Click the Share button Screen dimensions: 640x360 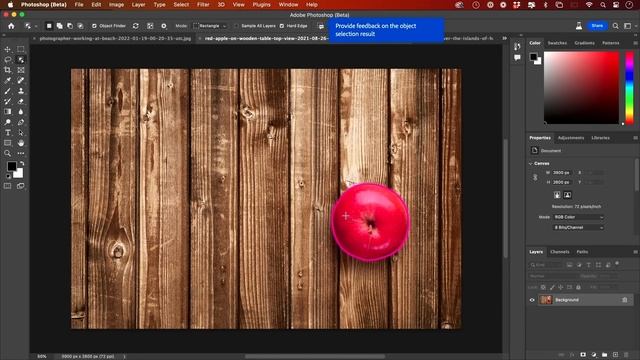click(x=597, y=26)
